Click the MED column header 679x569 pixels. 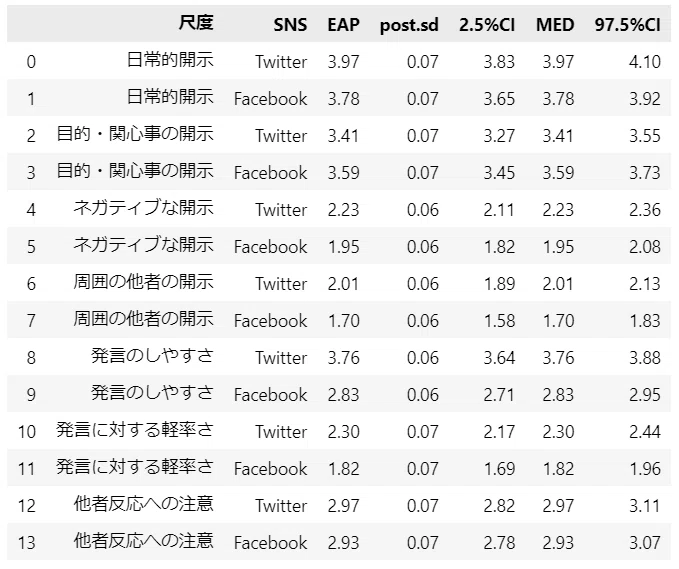pyautogui.click(x=555, y=25)
